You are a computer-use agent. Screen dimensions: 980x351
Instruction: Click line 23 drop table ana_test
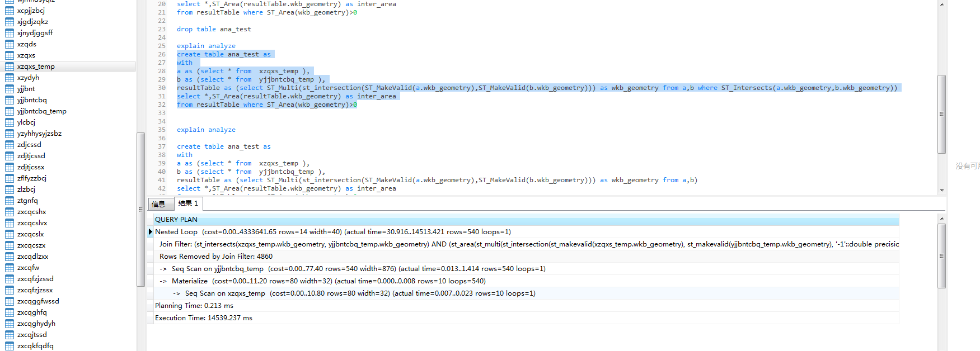tap(214, 29)
